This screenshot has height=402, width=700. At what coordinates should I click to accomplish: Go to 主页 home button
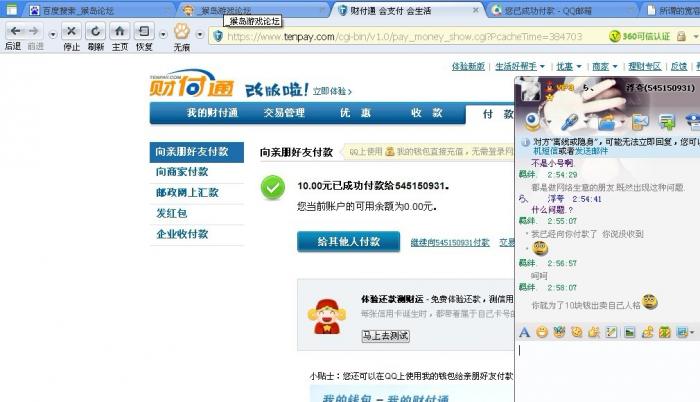[x=120, y=31]
